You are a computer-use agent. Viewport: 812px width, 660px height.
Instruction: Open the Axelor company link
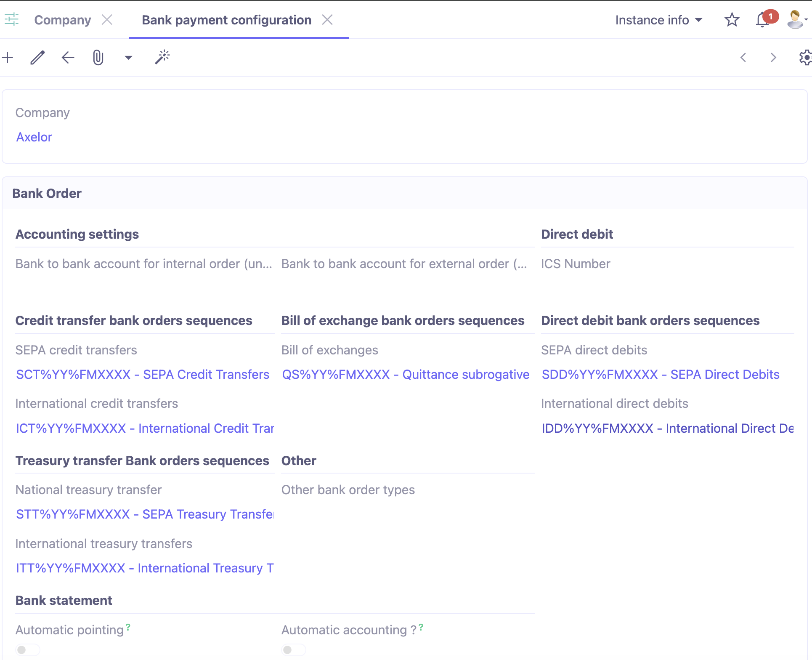click(x=34, y=137)
